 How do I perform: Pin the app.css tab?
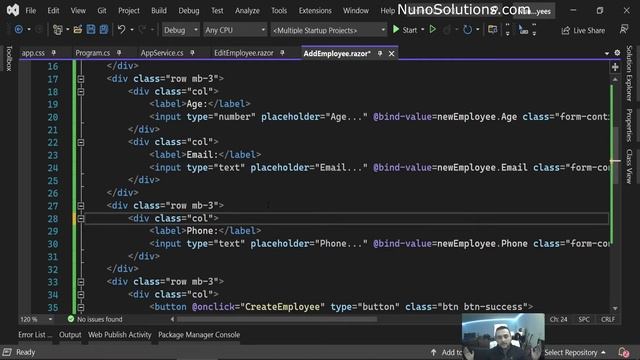(x=53, y=53)
